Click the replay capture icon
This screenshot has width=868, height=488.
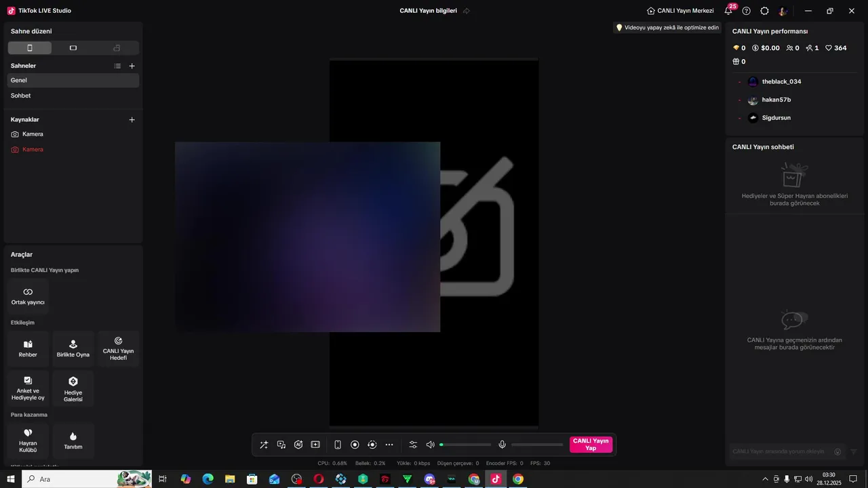pos(372,445)
